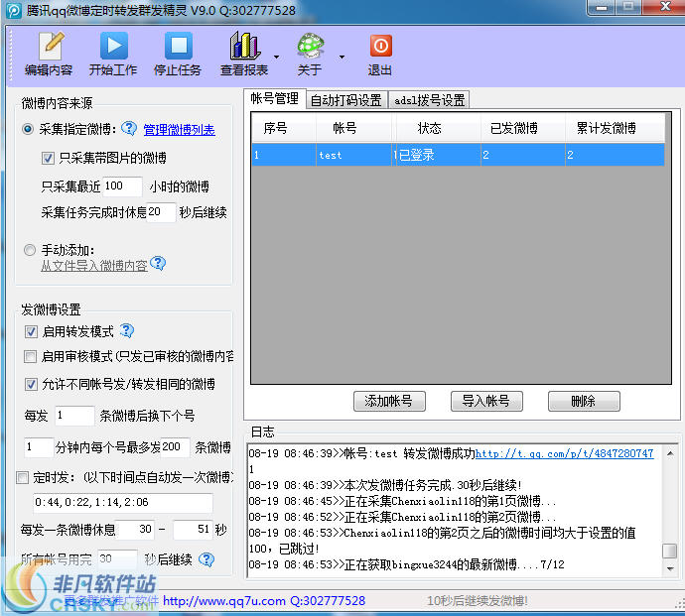The height and width of the screenshot is (616, 685).
Task: Click the 所有帐号用完 seconds field
Action: tap(117, 558)
